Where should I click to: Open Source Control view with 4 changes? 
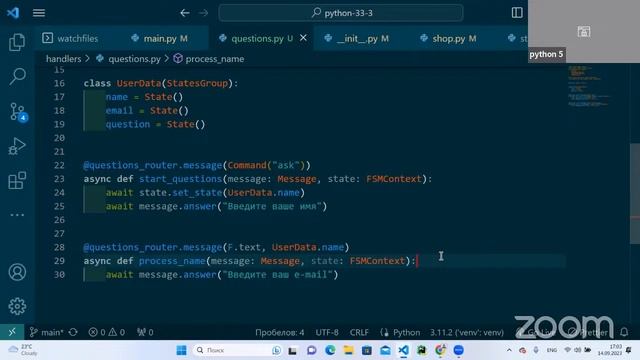click(x=17, y=111)
